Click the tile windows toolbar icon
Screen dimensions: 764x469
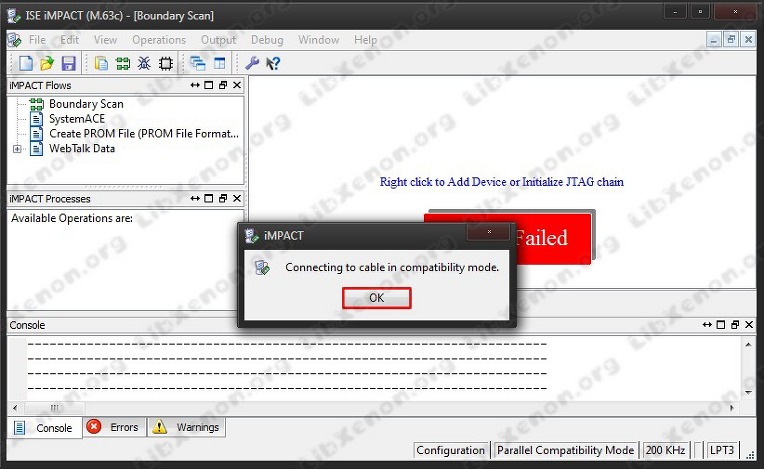tap(220, 63)
